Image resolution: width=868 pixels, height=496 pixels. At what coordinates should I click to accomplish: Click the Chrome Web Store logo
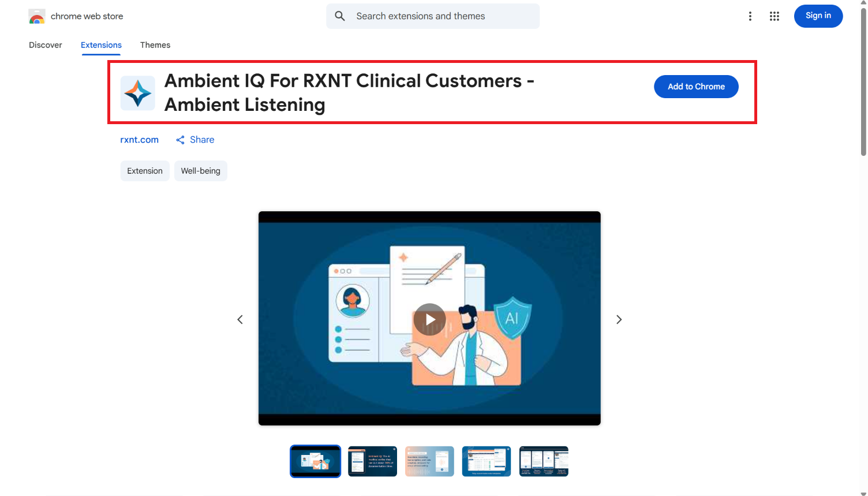37,17
